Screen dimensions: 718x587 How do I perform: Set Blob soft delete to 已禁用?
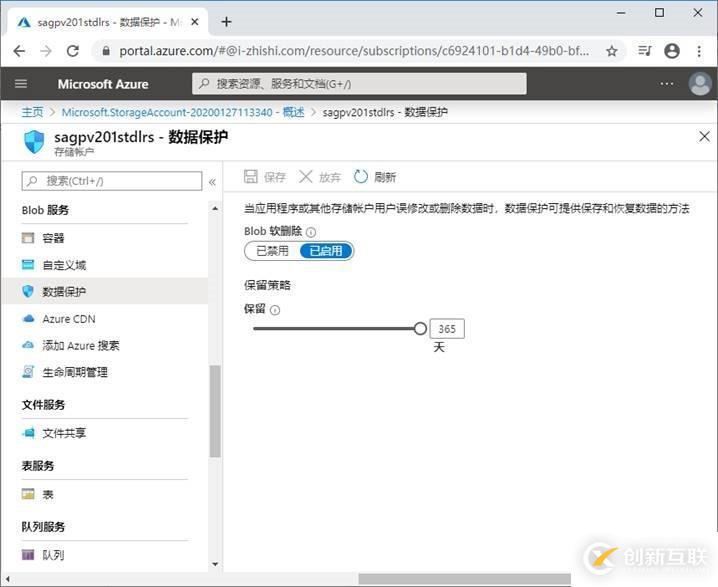pos(272,251)
